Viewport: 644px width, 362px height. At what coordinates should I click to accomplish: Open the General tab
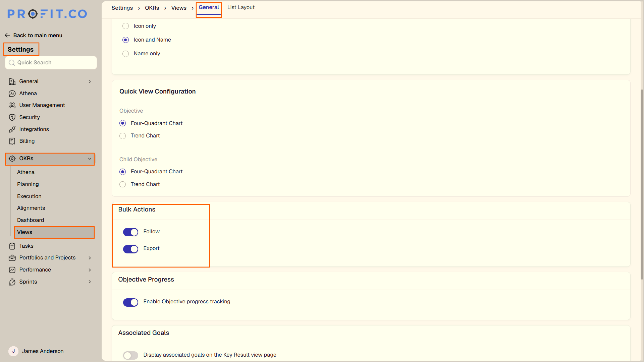coord(209,7)
